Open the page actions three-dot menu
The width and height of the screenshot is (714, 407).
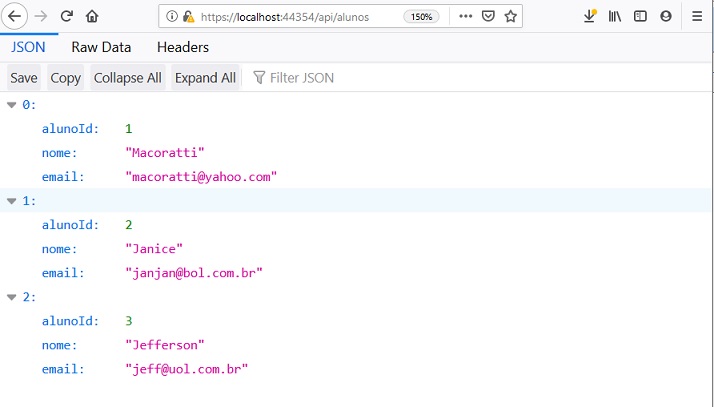click(x=465, y=16)
